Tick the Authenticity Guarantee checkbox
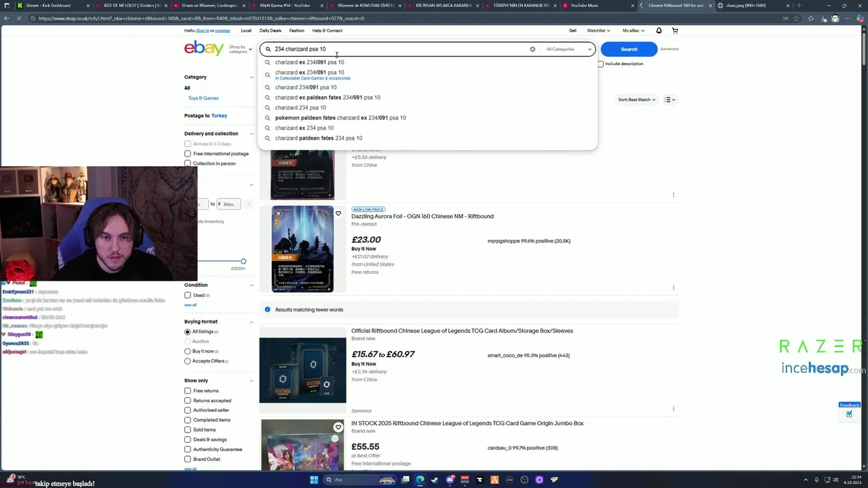Viewport: 868px width, 488px height. click(188, 449)
